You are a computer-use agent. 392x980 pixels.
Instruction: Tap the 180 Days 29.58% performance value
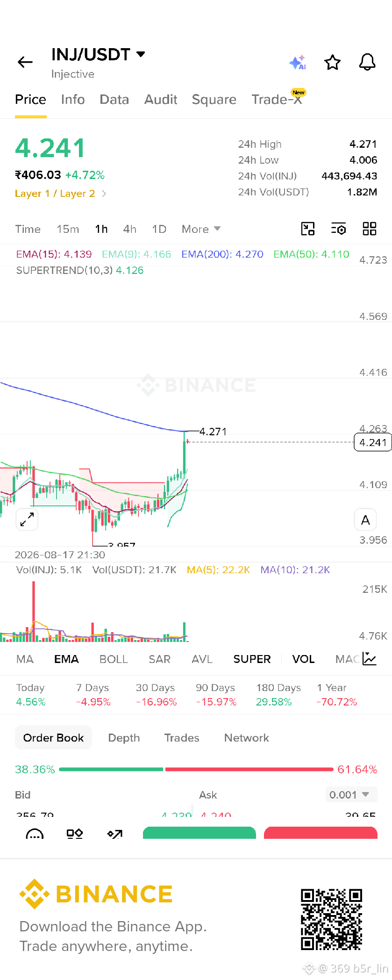point(274,702)
